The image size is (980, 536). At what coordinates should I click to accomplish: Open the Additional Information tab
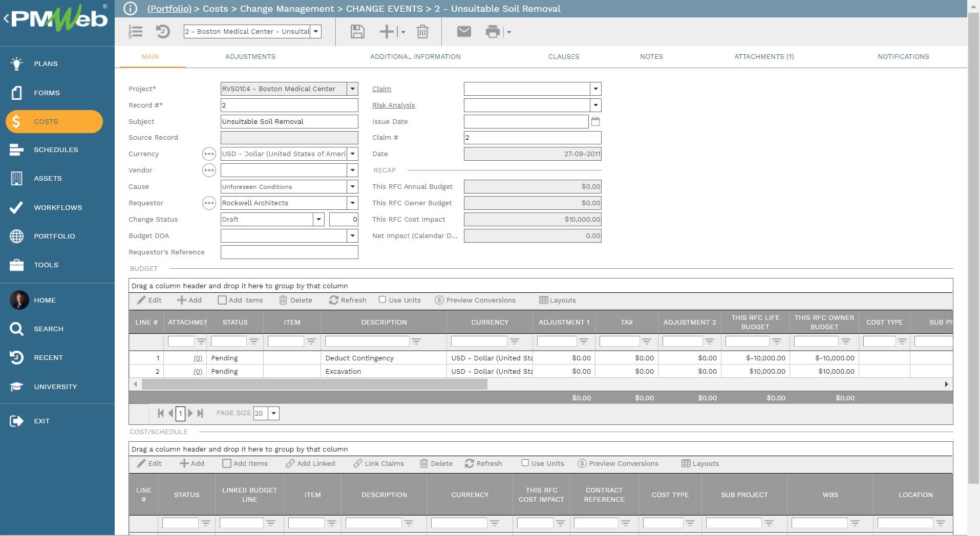pyautogui.click(x=415, y=56)
